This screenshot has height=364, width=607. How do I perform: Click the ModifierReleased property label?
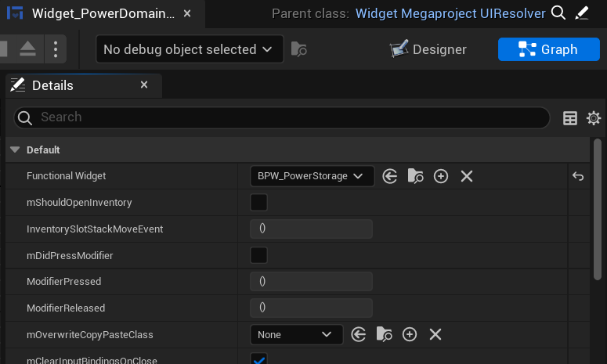click(x=66, y=308)
